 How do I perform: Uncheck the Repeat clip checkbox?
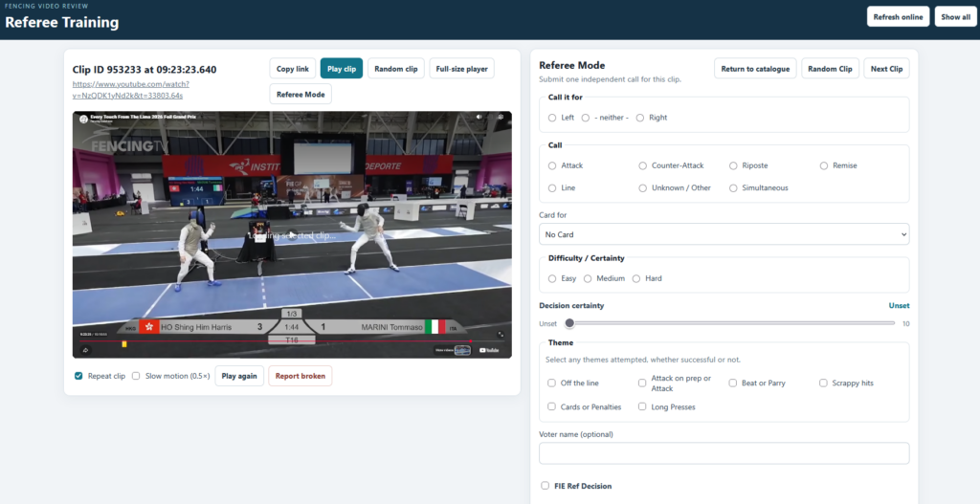coord(78,376)
